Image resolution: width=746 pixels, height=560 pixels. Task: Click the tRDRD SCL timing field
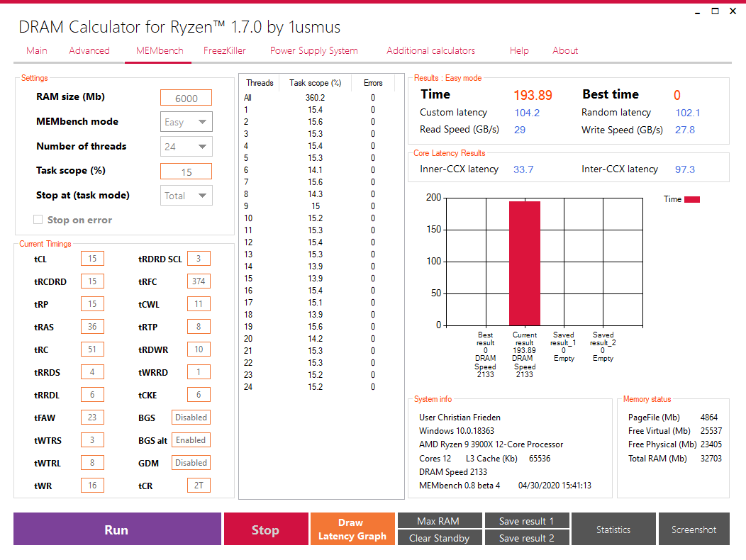coord(199,258)
